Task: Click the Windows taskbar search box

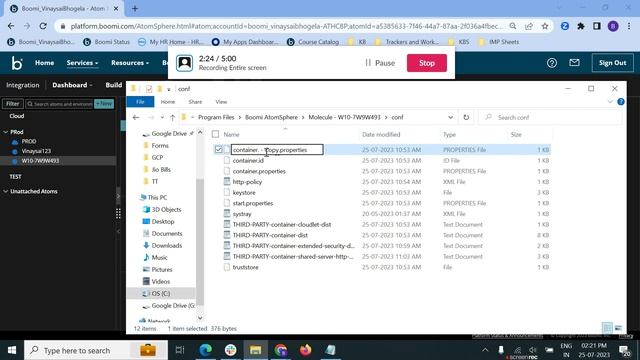Action: click(x=96, y=350)
